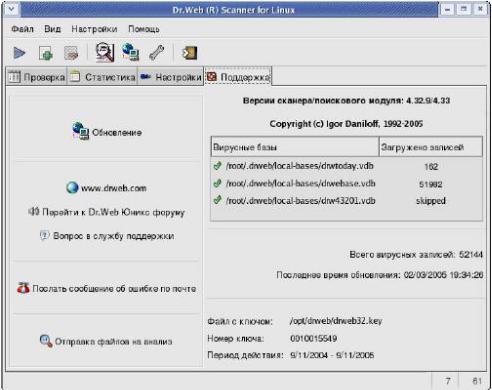
Task: Click the Обновление button
Action: (x=107, y=132)
